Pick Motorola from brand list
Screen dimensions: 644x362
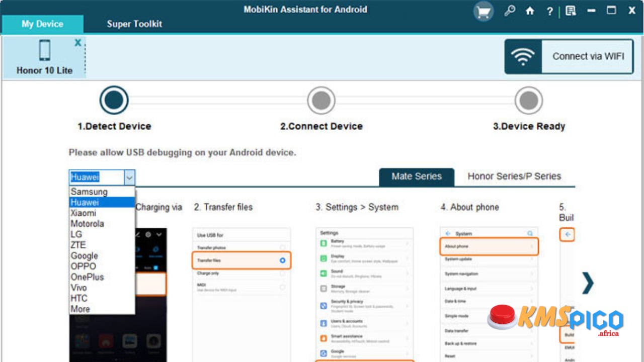coord(102,224)
